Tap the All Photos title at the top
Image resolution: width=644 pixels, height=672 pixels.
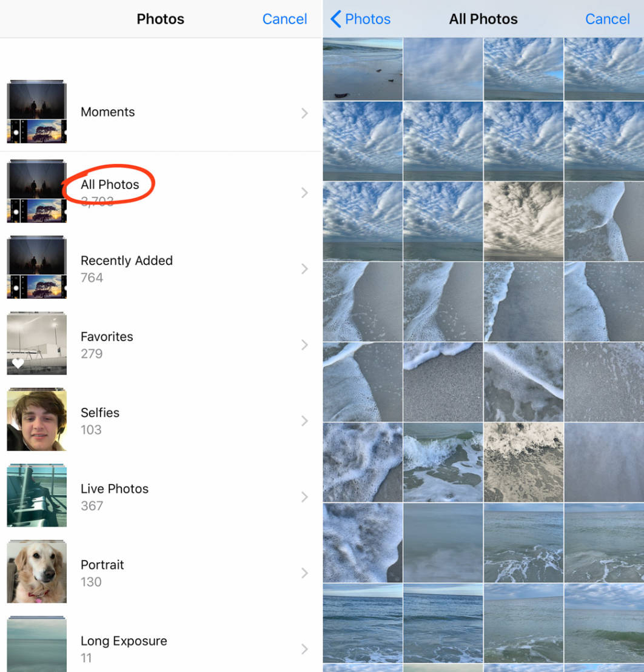483,19
